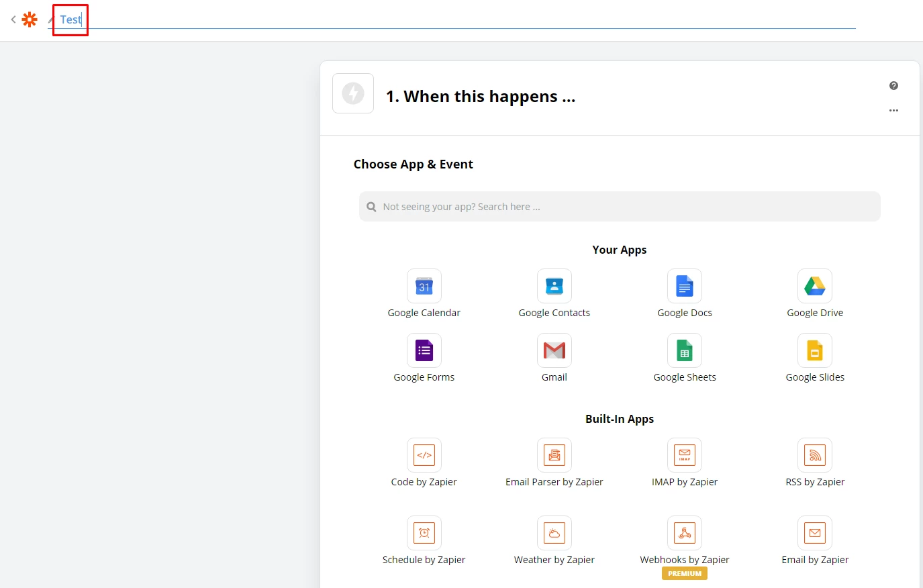
Task: Select the Google Contacts app icon
Action: tap(554, 286)
